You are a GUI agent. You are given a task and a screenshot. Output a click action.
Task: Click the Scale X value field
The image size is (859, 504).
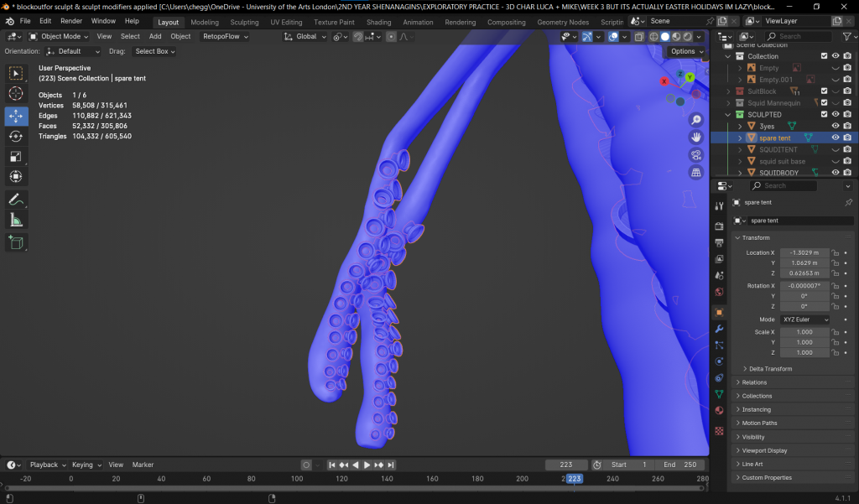point(804,333)
